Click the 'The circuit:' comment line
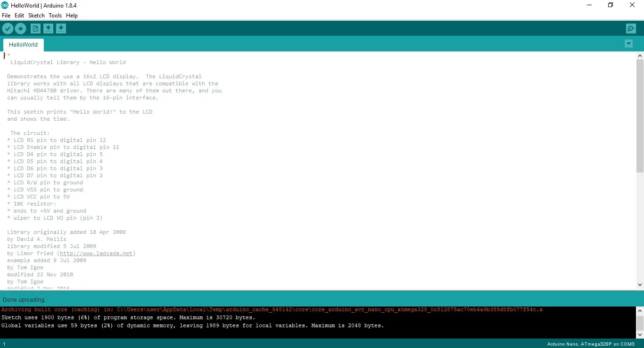 coord(30,133)
